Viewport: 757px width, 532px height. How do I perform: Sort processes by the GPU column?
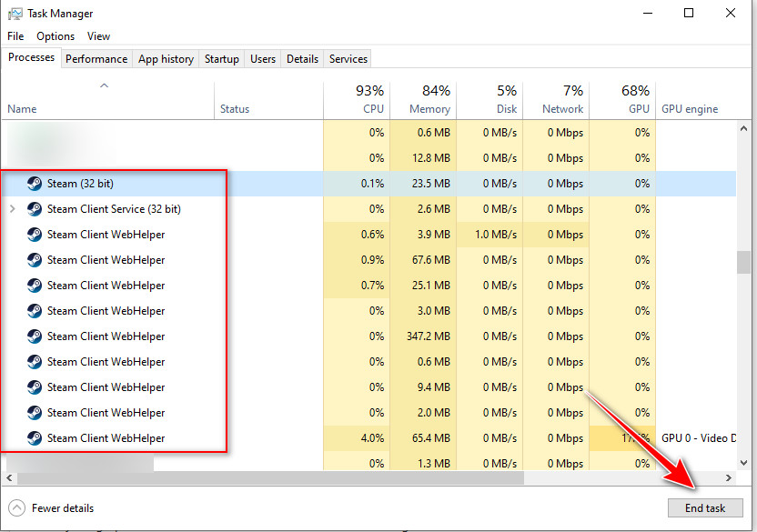pos(622,100)
